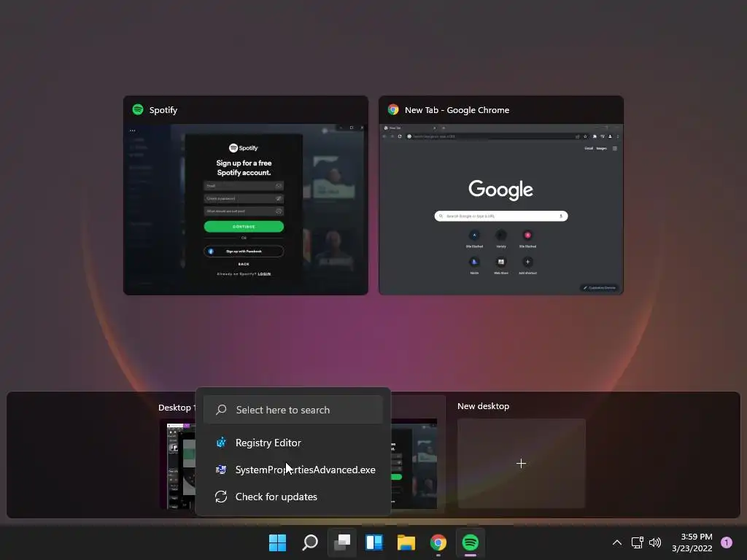Screen dimensions: 747x560
Task: Click the green Continue button in the Spotify preview
Action: [244, 226]
